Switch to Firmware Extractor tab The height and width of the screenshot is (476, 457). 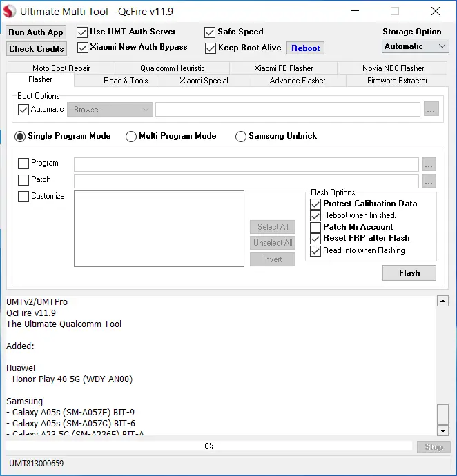pos(397,81)
